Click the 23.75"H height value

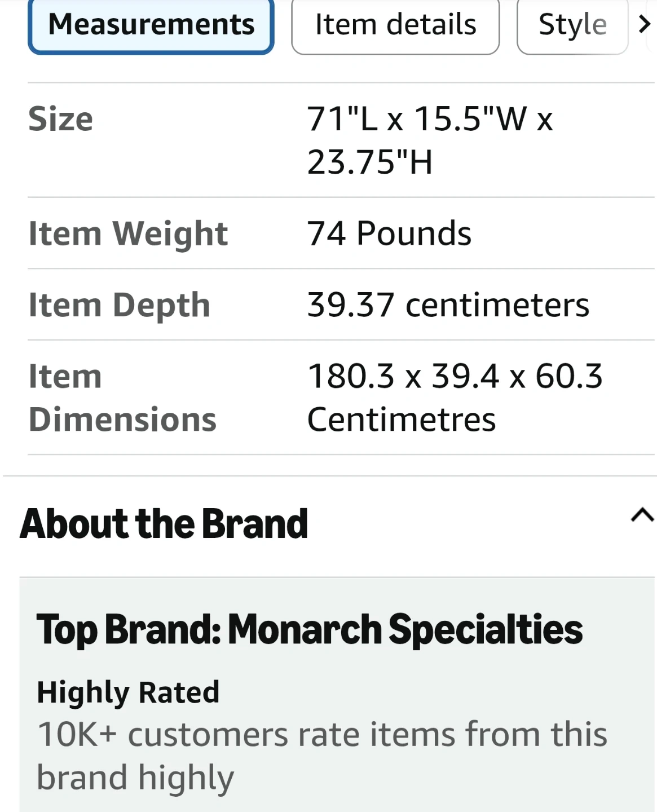tap(370, 162)
